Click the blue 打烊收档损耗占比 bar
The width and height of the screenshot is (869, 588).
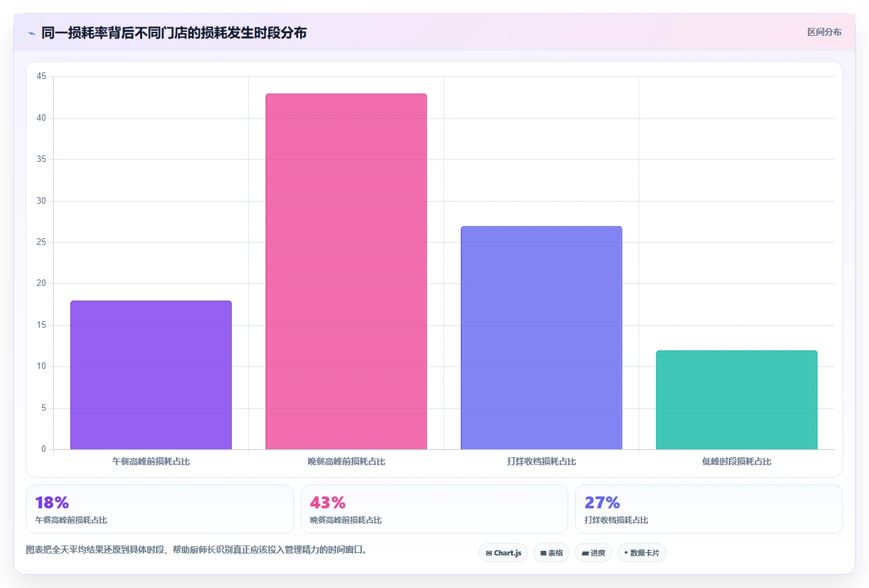pyautogui.click(x=541, y=338)
